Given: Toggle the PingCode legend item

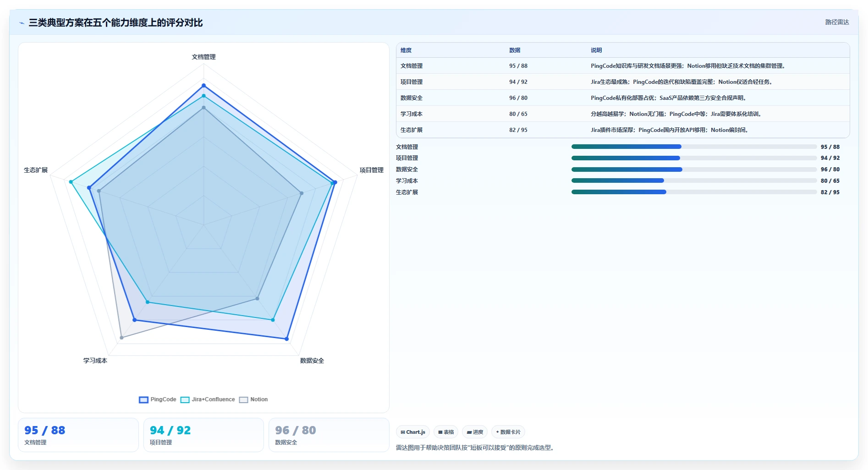Looking at the screenshot, I should tap(158, 399).
